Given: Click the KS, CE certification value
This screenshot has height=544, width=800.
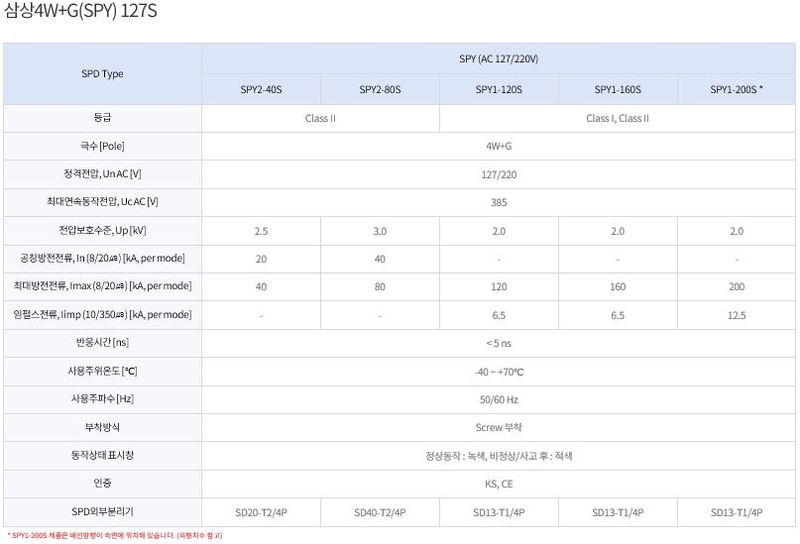Looking at the screenshot, I should [498, 484].
